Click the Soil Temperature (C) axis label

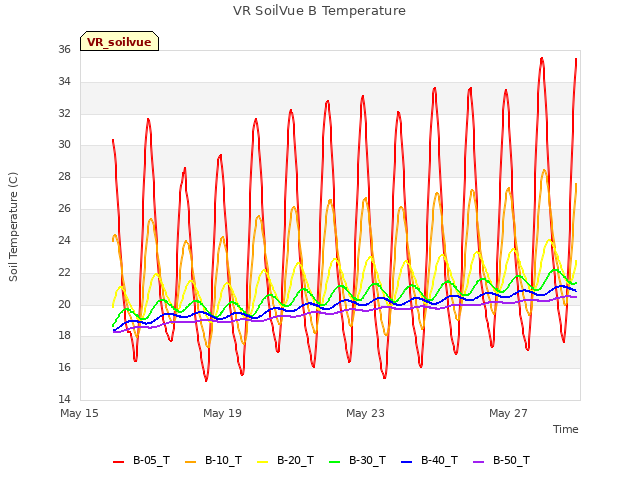click(x=13, y=227)
